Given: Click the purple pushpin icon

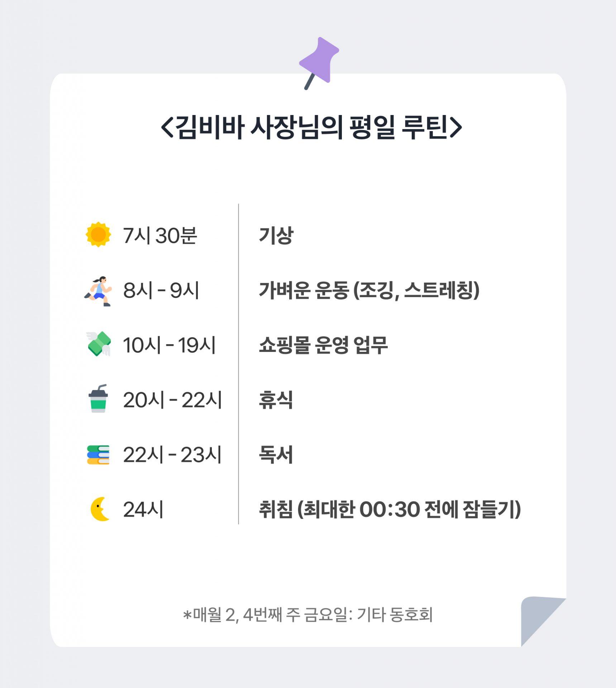Looking at the screenshot, I should click(x=319, y=61).
